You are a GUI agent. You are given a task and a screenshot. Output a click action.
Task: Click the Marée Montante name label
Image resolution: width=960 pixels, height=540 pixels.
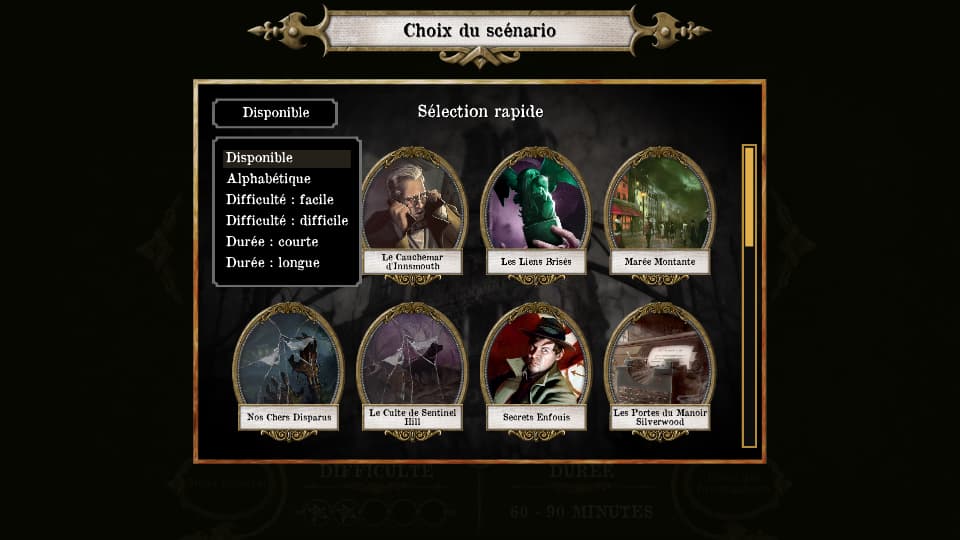pos(659,261)
